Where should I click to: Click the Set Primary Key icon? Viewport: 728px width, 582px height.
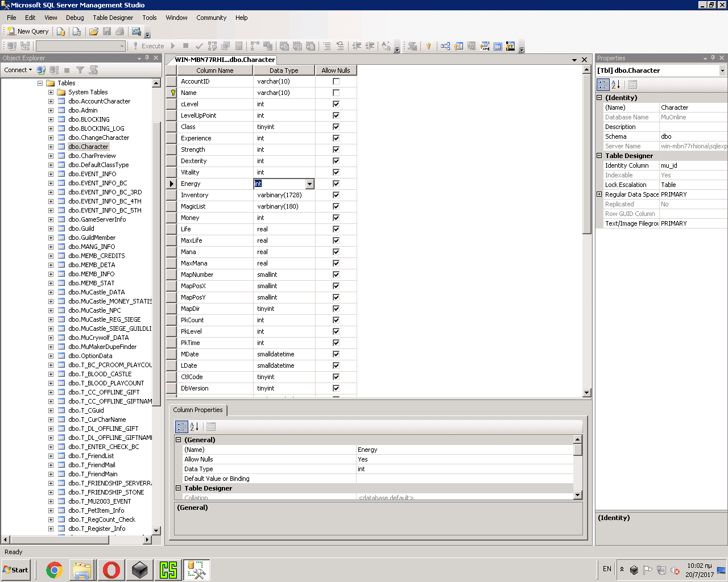pyautogui.click(x=429, y=46)
